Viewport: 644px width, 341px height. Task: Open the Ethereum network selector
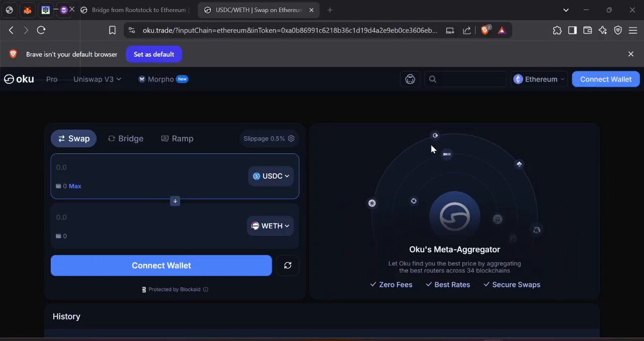tap(539, 79)
